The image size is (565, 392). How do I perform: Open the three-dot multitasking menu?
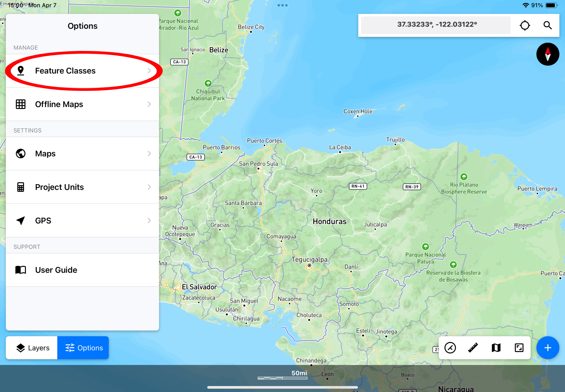point(282,5)
